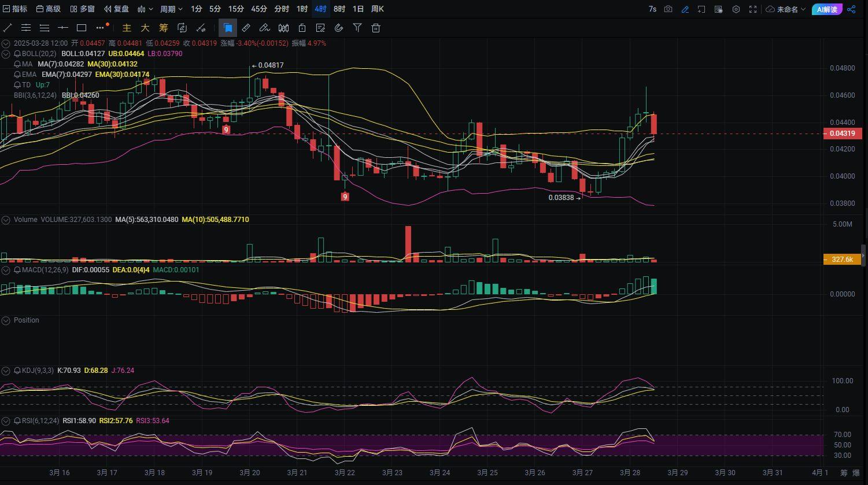The width and height of the screenshot is (868, 485).
Task: Switch to the 1日 timeframe
Action: tap(359, 9)
